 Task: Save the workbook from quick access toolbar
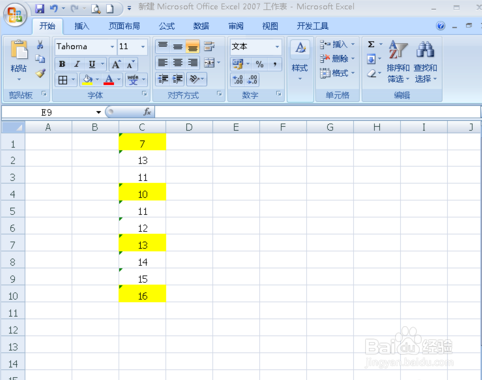(x=40, y=8)
